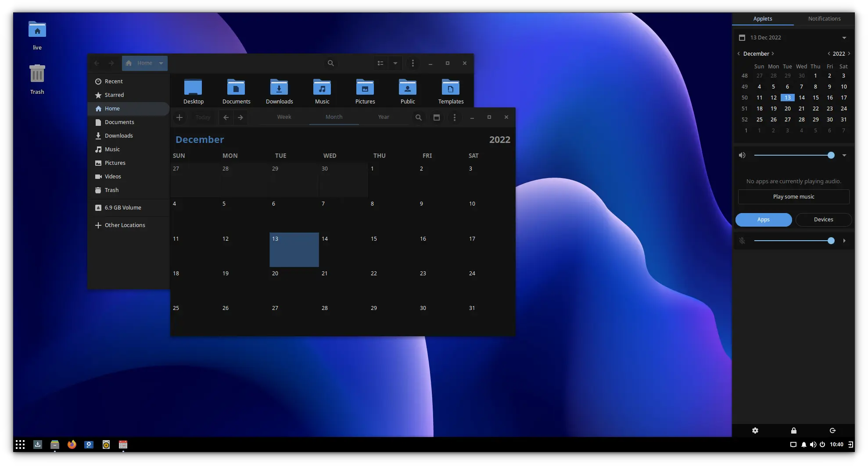Image resolution: width=868 pixels, height=466 pixels.
Task: Click the blue settings app icon in taskbar
Action: tap(89, 445)
